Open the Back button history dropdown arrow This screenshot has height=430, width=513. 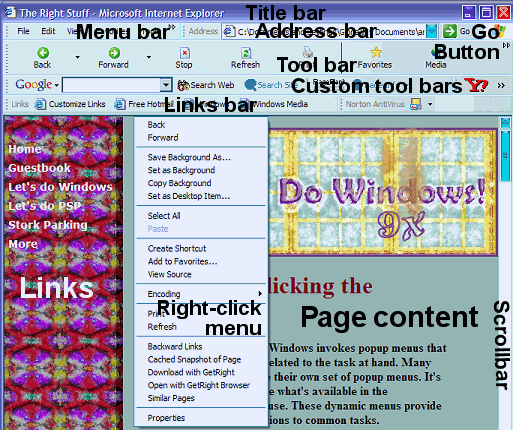[x=78, y=57]
